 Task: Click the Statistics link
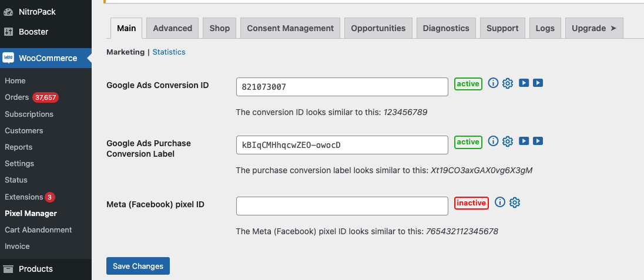169,52
